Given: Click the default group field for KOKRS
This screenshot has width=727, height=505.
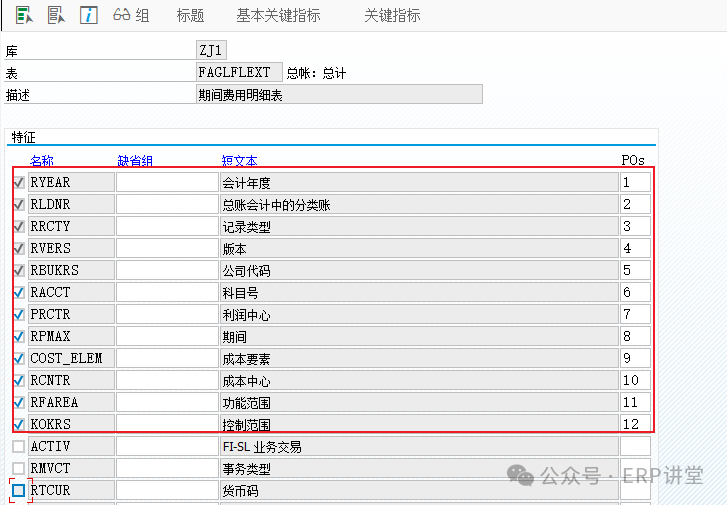Looking at the screenshot, I should pyautogui.click(x=167, y=424).
